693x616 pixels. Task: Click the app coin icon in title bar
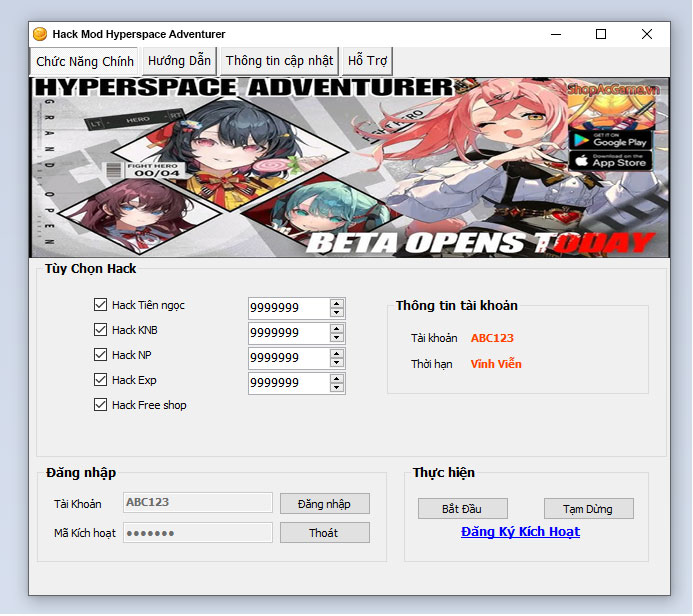40,34
